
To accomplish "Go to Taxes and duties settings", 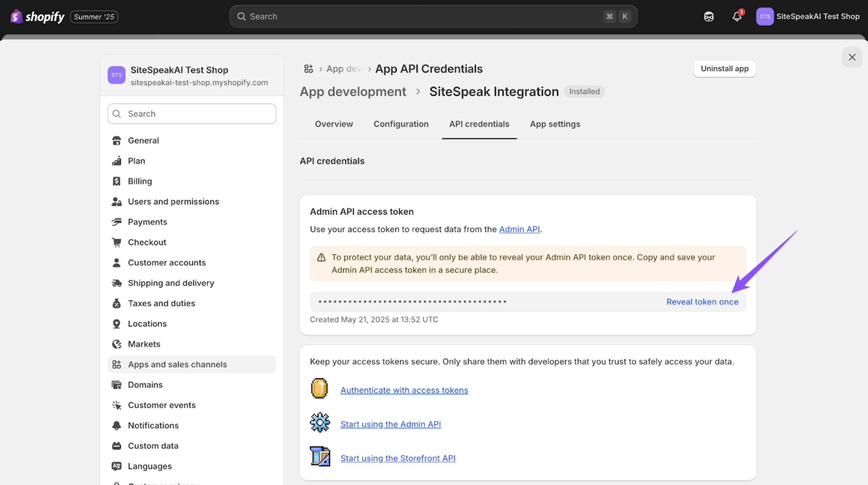I will (161, 303).
